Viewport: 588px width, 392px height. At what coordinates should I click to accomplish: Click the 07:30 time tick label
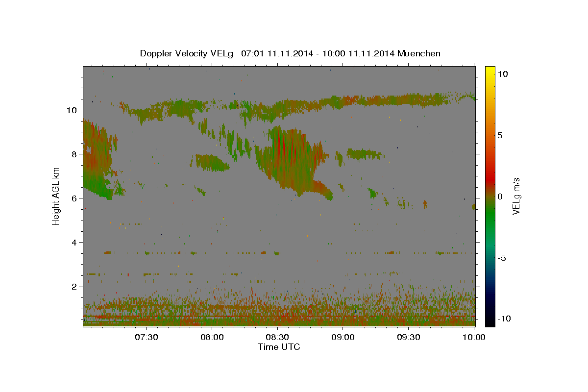pos(147,337)
